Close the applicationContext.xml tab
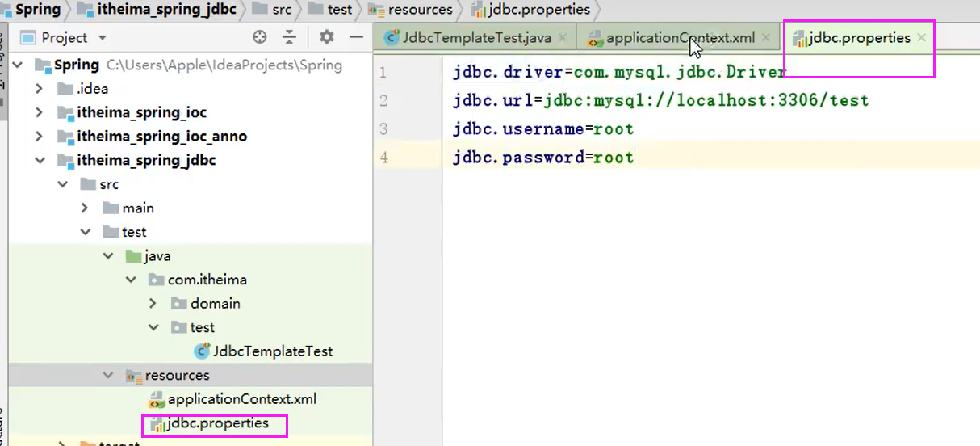Image resolution: width=980 pixels, height=446 pixels. 766,37
